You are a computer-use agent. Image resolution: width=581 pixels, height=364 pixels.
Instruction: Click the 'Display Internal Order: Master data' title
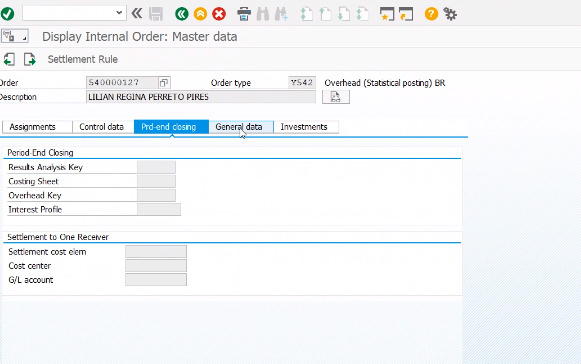[139, 37]
